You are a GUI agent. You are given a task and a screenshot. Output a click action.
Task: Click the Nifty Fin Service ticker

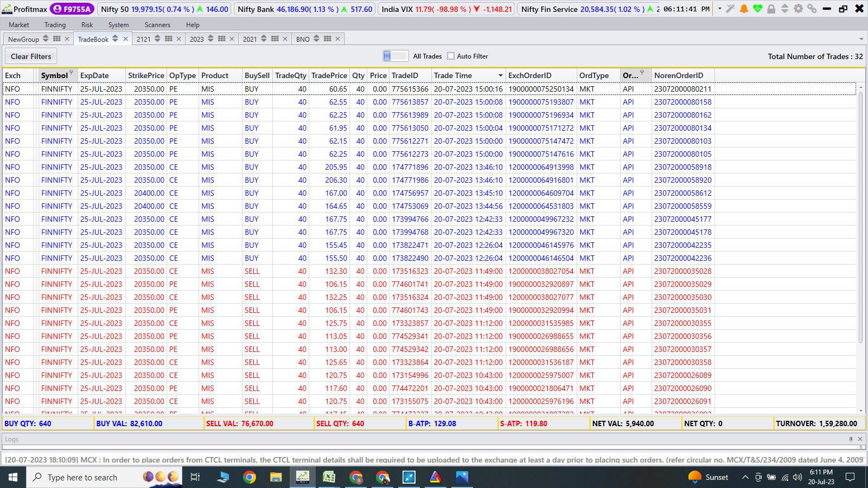click(589, 9)
